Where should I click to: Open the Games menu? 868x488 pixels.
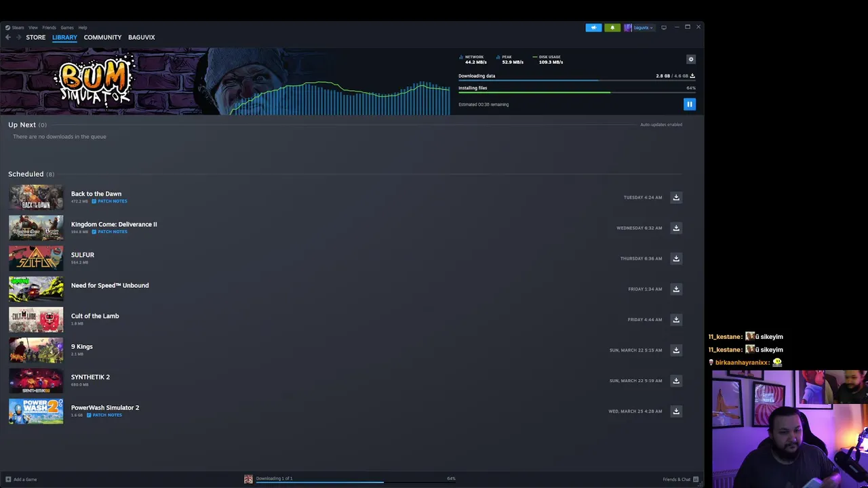click(67, 28)
